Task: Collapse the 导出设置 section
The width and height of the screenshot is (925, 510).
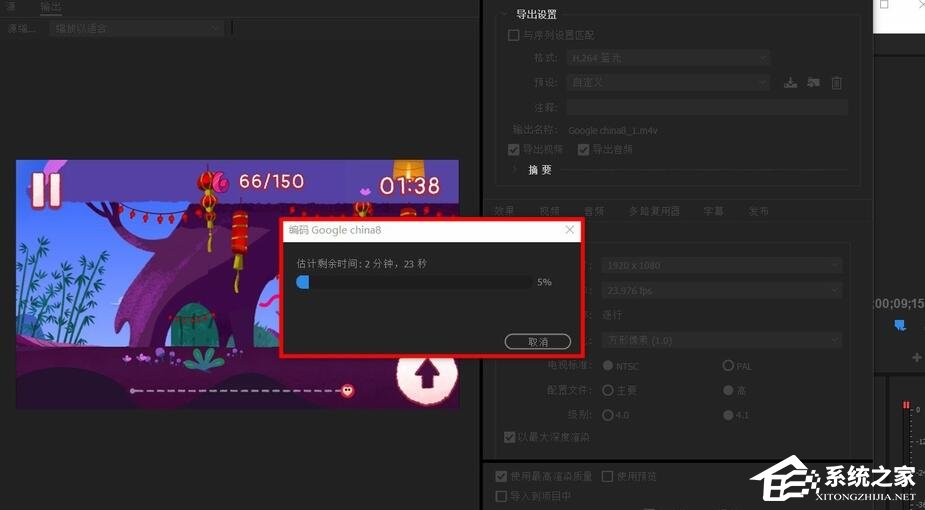Action: [x=504, y=14]
